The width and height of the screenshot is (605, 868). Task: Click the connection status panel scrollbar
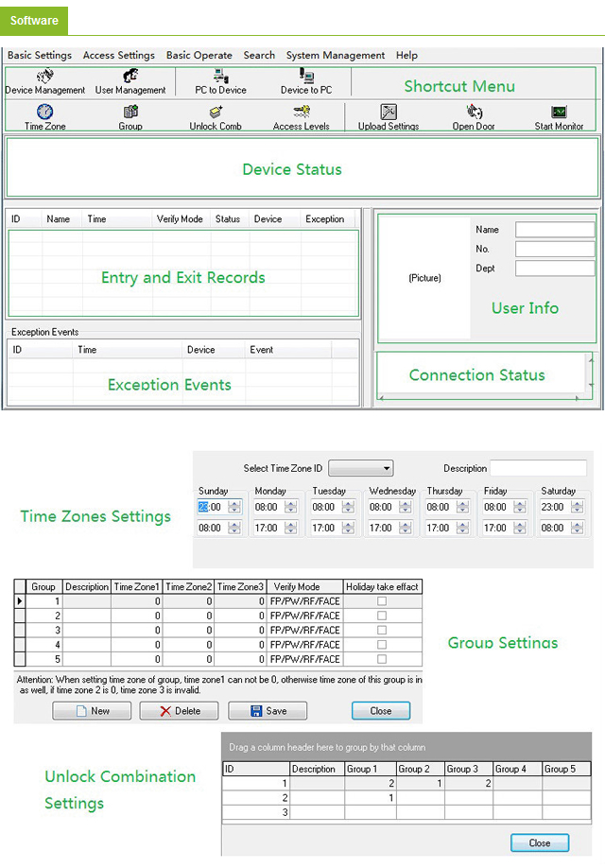[x=592, y=374]
